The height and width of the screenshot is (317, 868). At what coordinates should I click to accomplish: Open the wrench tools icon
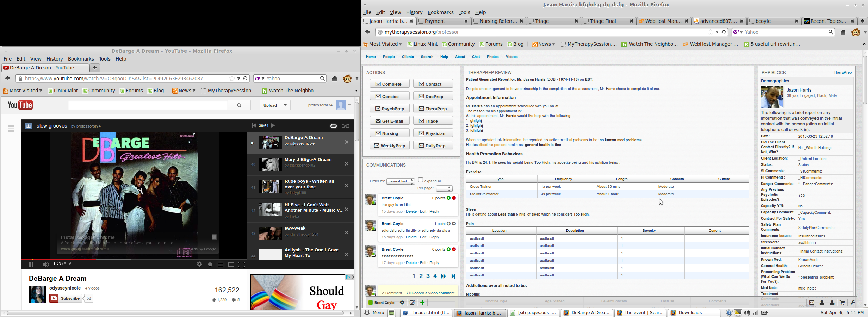click(852, 303)
